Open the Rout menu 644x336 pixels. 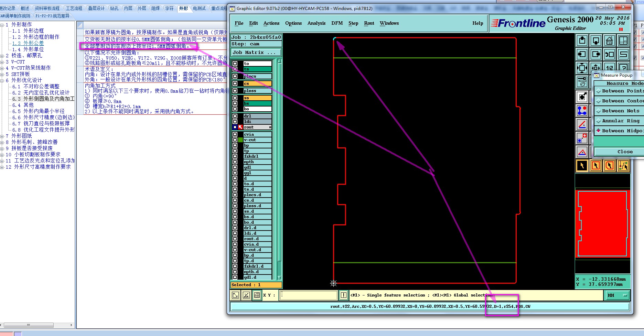[369, 23]
